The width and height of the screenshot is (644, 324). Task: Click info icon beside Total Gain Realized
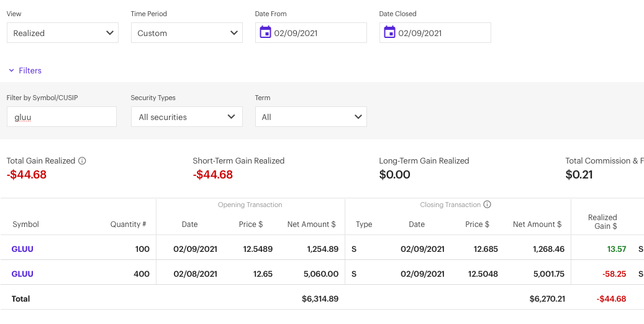[x=82, y=161]
